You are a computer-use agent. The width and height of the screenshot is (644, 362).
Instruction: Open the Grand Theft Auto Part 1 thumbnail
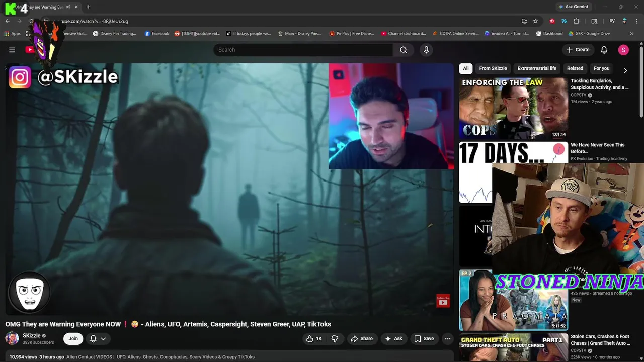pos(513,347)
